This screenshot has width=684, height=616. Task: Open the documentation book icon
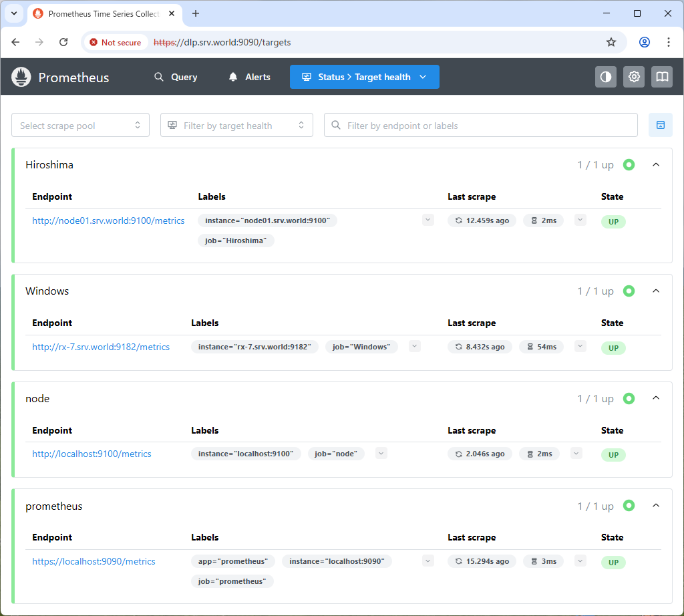(662, 77)
